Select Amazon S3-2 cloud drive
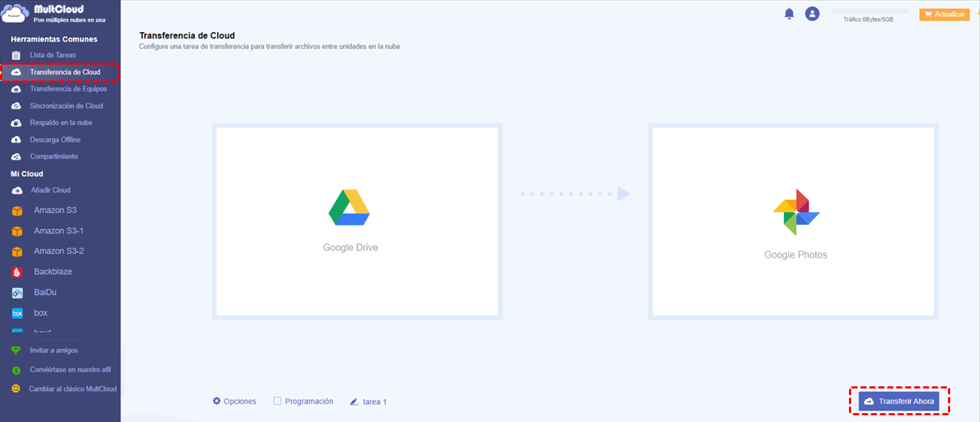 point(60,252)
